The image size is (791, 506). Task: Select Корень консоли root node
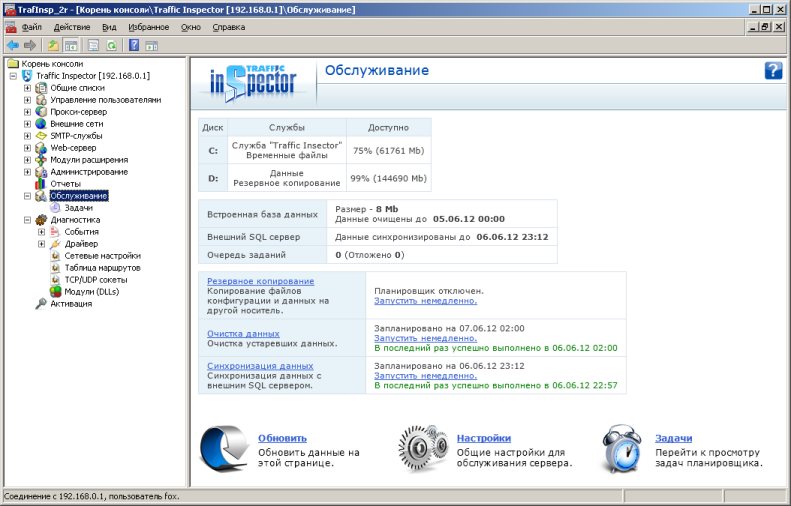point(52,64)
